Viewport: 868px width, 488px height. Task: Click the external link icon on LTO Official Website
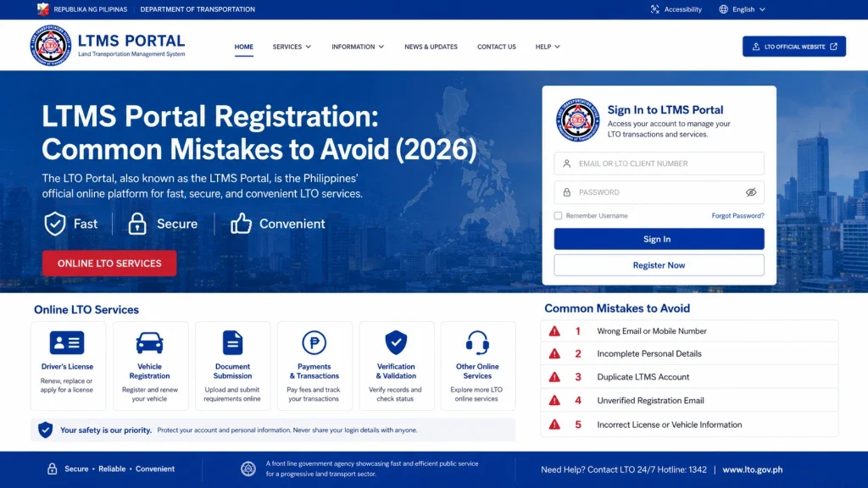pyautogui.click(x=834, y=47)
